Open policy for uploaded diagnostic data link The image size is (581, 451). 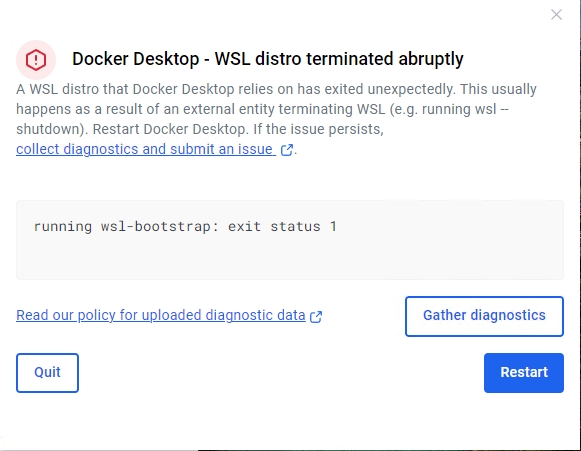pos(161,315)
